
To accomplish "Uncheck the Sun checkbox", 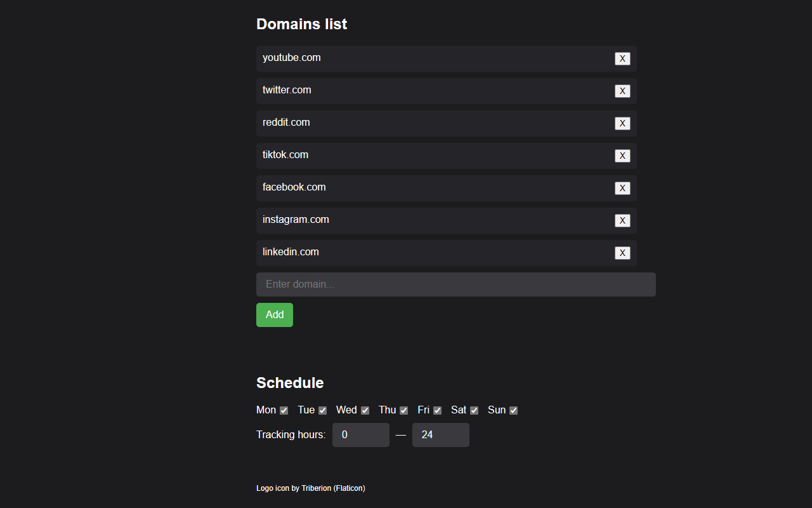I will (513, 411).
